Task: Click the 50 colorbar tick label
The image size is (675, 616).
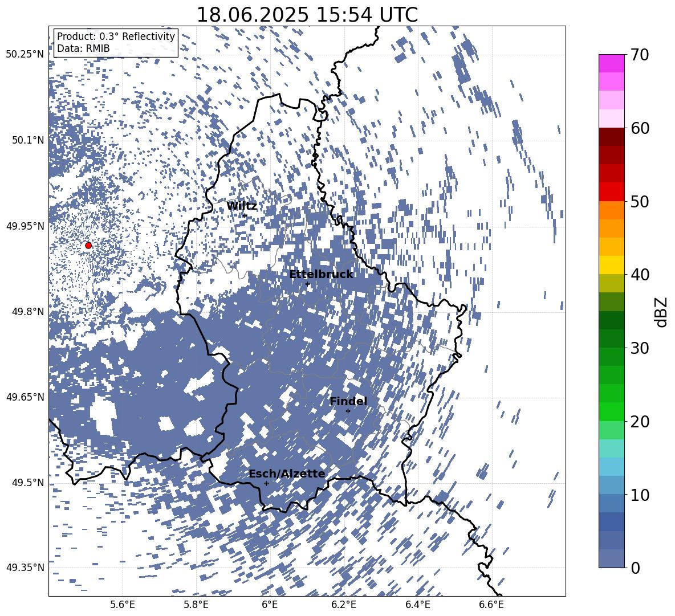Action: click(x=640, y=201)
